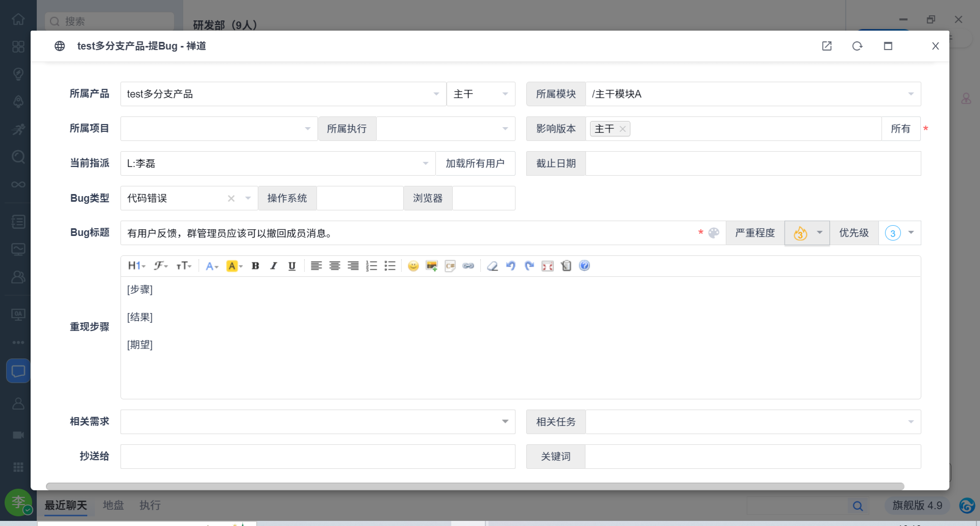Insert an image in editor
The image size is (980, 526).
tap(432, 266)
